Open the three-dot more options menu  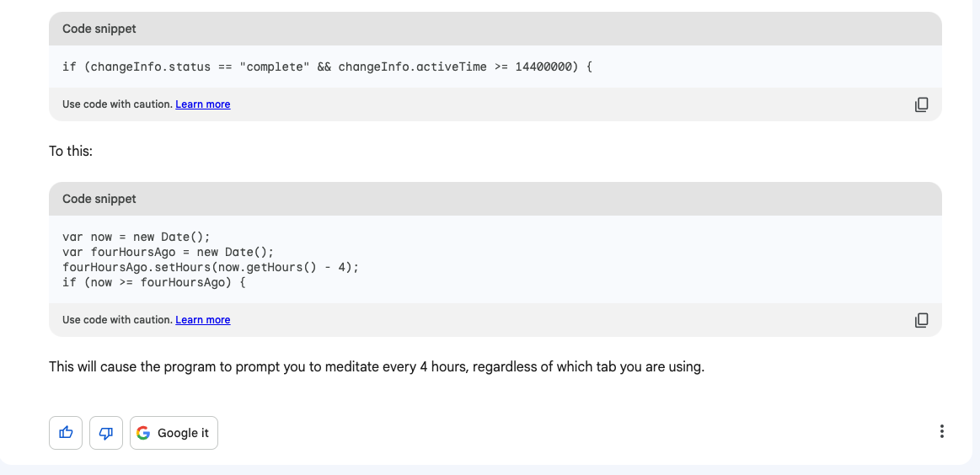click(x=941, y=431)
